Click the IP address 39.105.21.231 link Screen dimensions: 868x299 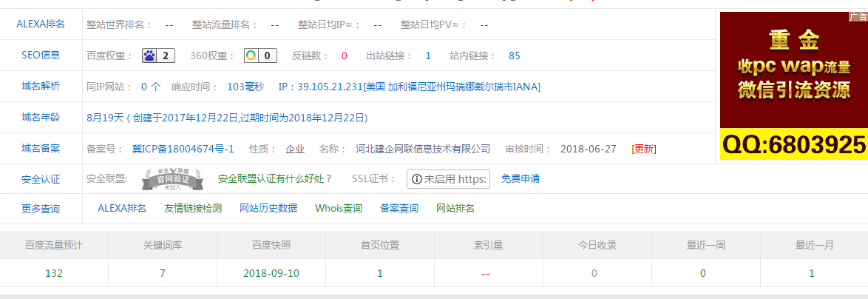[410, 87]
